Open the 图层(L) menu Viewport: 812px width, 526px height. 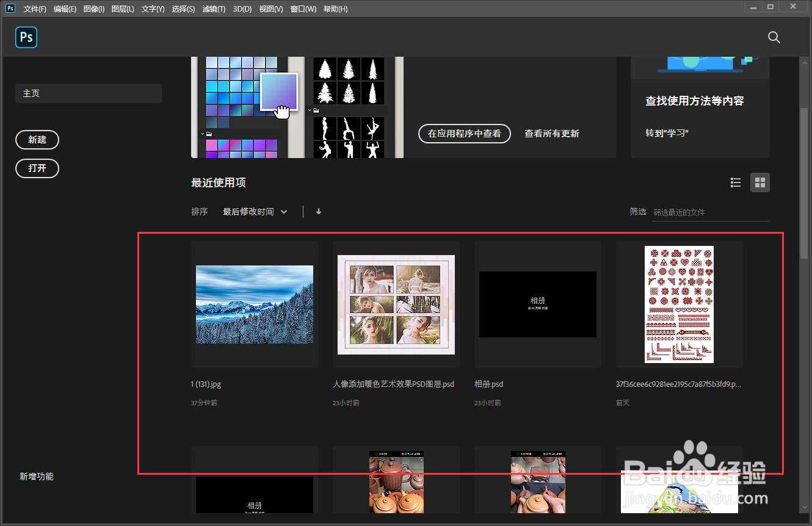pos(123,9)
